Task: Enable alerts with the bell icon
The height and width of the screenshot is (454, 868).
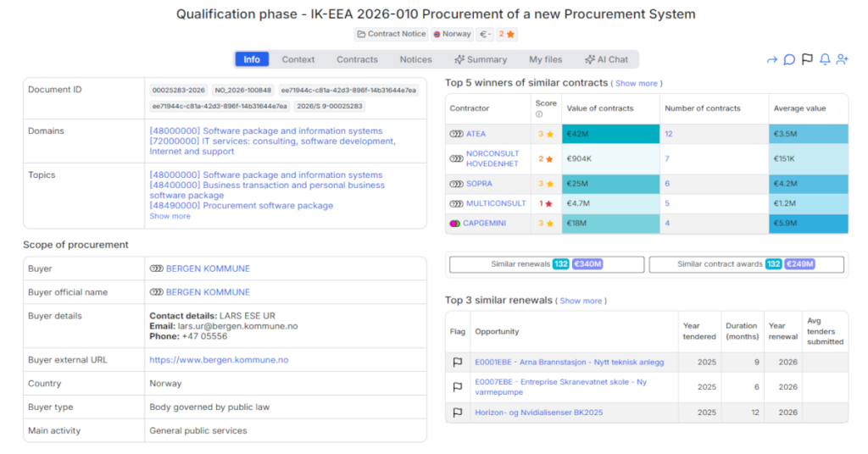Action: pos(825,59)
